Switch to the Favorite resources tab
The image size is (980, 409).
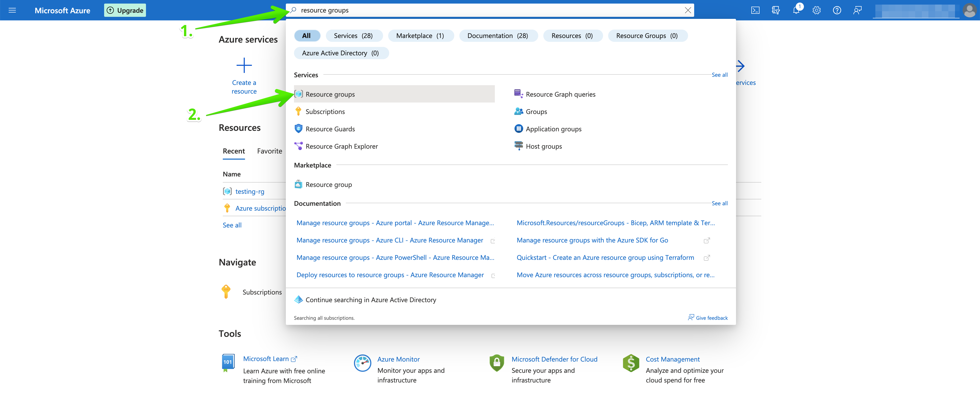tap(269, 151)
